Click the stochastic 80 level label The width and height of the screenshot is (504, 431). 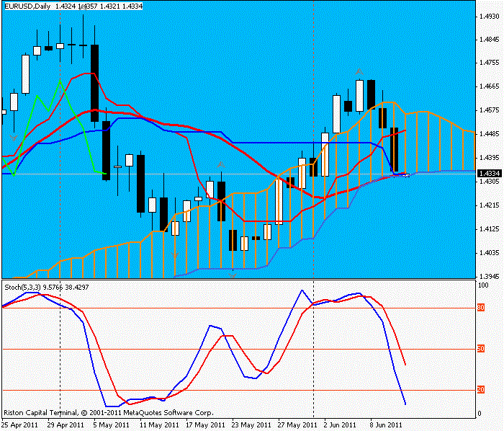(x=481, y=308)
